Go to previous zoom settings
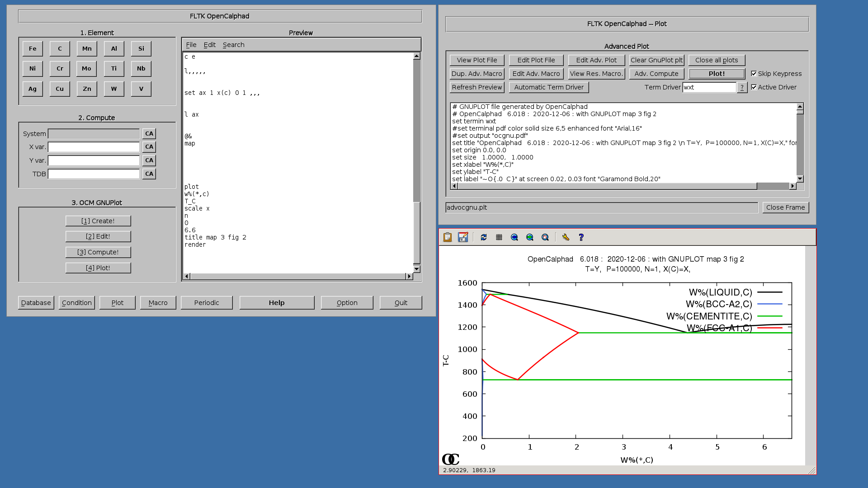The height and width of the screenshot is (488, 868). (x=514, y=237)
